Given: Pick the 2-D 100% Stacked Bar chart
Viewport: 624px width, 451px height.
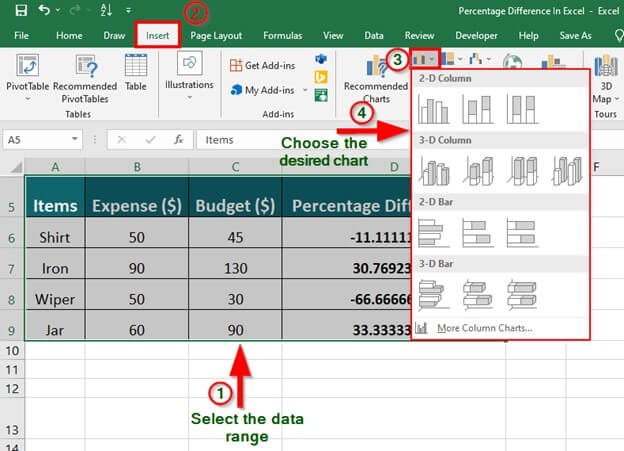Looking at the screenshot, I should click(x=522, y=232).
